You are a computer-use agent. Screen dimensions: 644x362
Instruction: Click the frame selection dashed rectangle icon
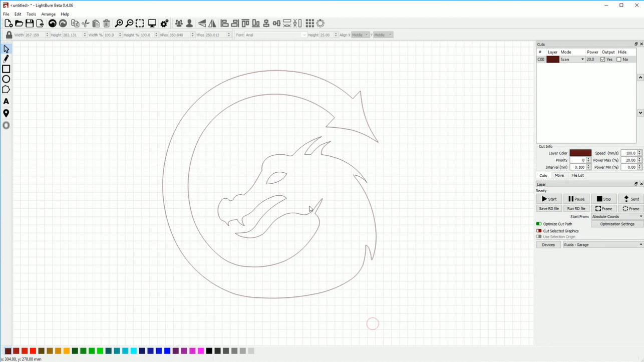[140, 24]
